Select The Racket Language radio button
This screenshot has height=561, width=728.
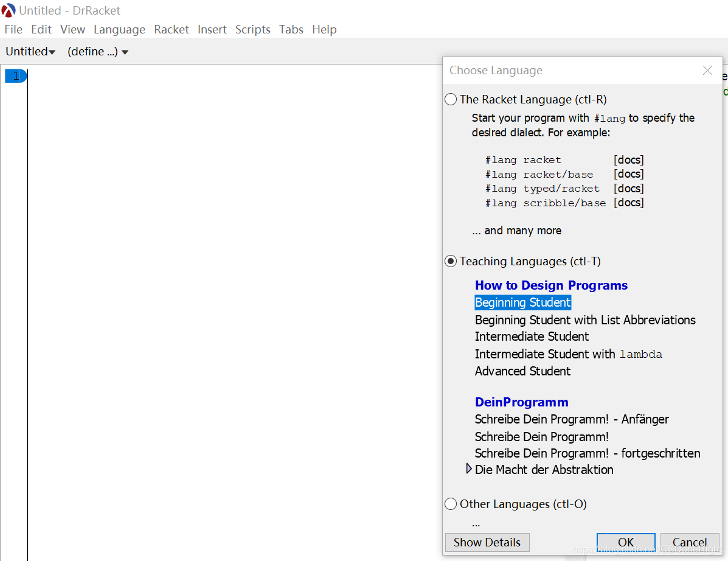click(x=450, y=99)
